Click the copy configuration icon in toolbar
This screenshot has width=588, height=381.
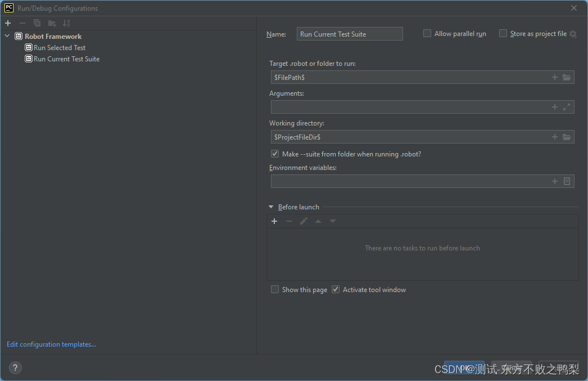[37, 23]
